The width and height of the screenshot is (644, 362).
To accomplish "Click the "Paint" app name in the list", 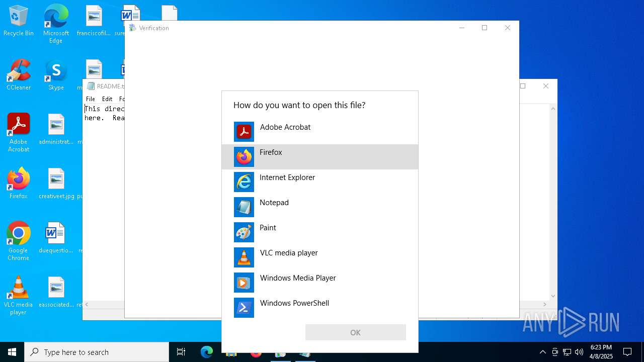I will [x=268, y=228].
